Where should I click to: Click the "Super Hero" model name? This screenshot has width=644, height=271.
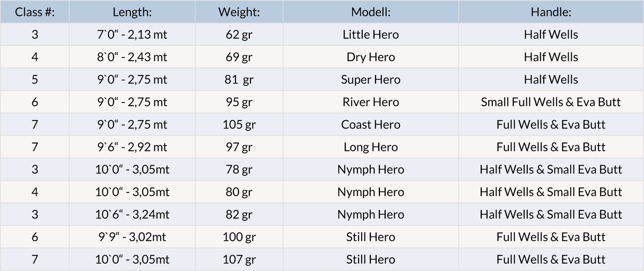pos(370,80)
